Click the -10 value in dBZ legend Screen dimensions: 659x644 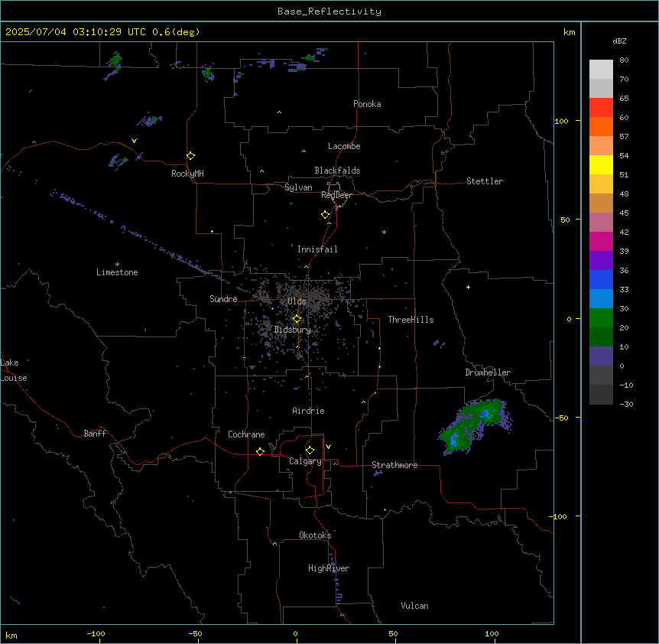point(626,385)
